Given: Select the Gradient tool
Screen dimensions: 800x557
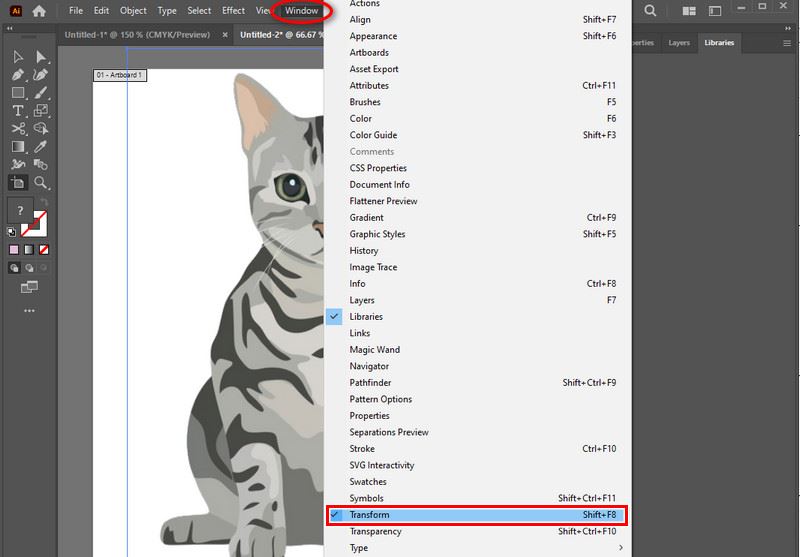Looking at the screenshot, I should click(x=18, y=146).
